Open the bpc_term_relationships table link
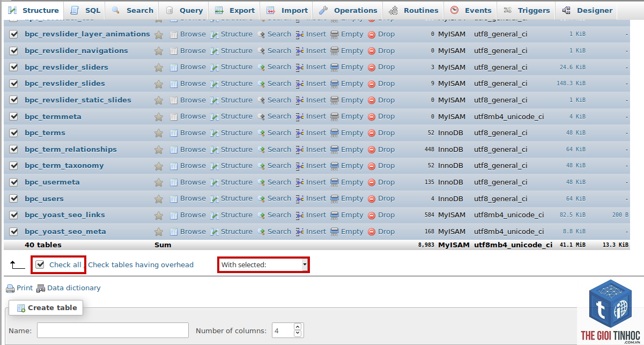The image size is (644, 345). tap(71, 150)
